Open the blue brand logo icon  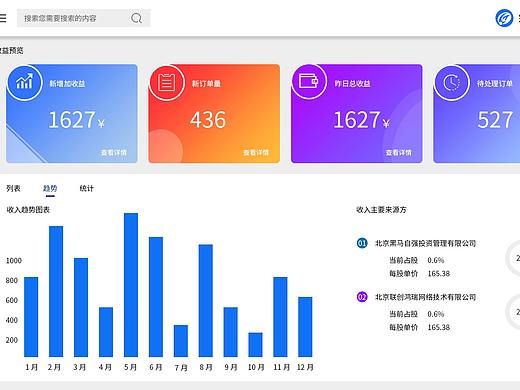[x=504, y=18]
